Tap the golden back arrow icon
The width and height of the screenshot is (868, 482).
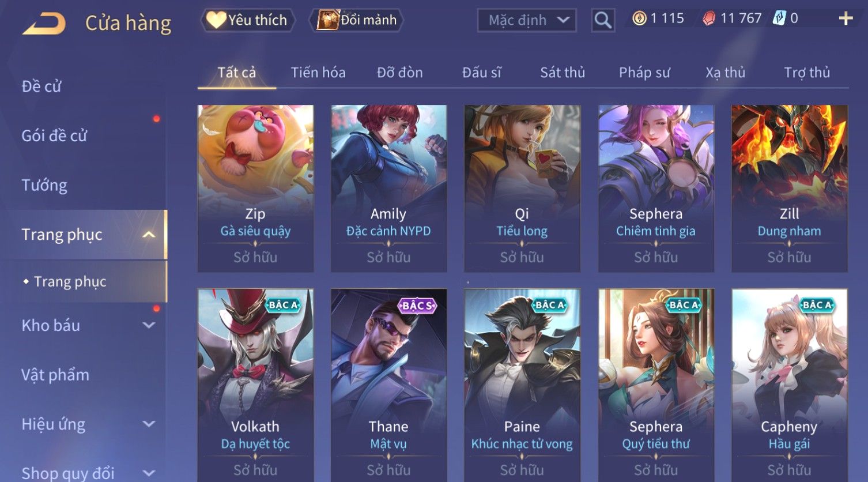tap(44, 24)
